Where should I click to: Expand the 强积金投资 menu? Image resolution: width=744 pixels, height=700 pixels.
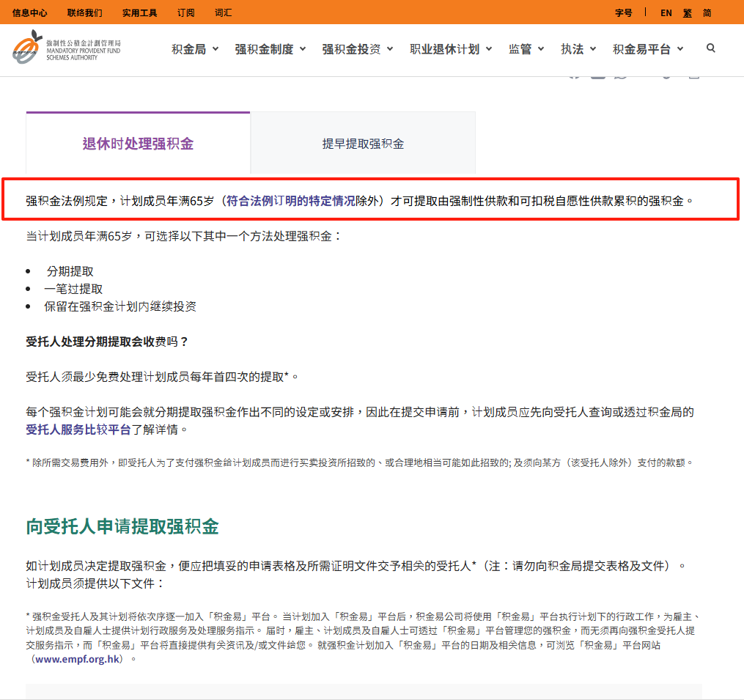click(x=358, y=49)
